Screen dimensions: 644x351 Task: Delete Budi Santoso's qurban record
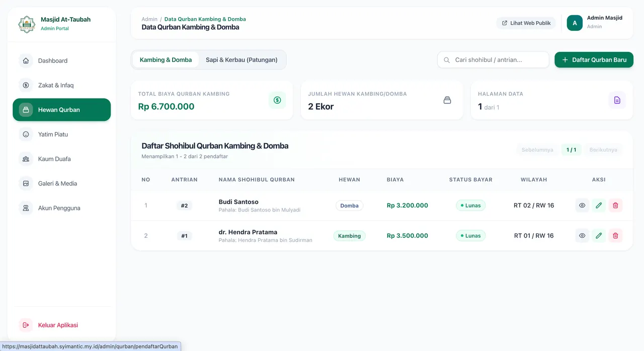[615, 205]
